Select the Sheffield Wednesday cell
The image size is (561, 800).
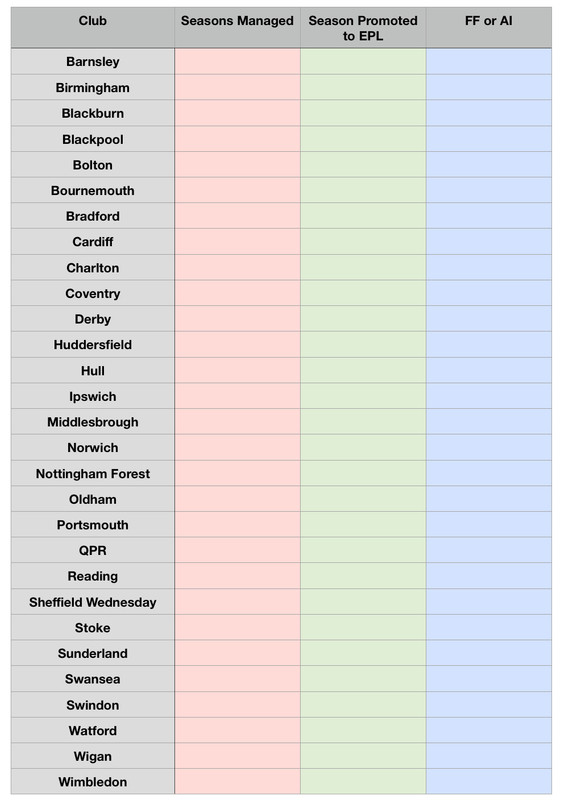pyautogui.click(x=92, y=602)
